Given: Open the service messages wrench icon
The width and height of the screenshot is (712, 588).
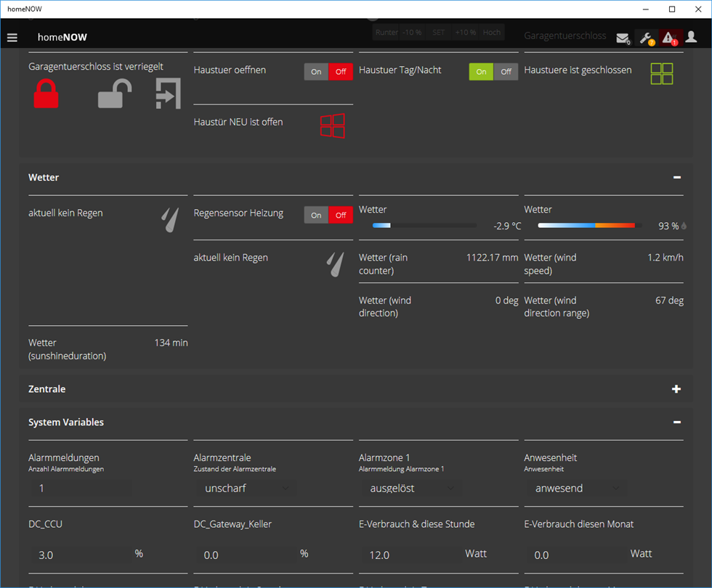Looking at the screenshot, I should tap(646, 38).
